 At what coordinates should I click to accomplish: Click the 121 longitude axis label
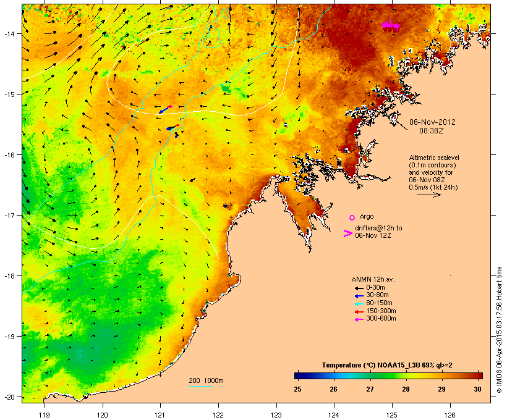click(x=160, y=415)
